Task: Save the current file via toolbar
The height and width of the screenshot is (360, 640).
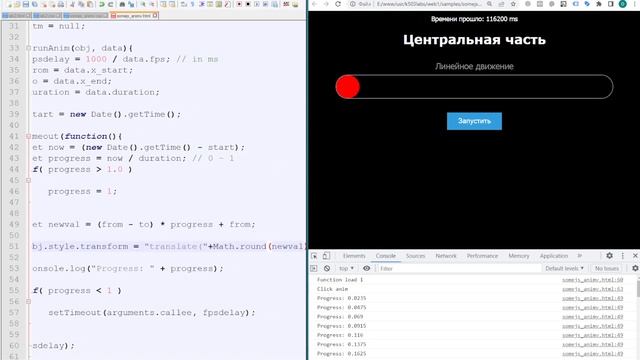Action: (x=26, y=4)
